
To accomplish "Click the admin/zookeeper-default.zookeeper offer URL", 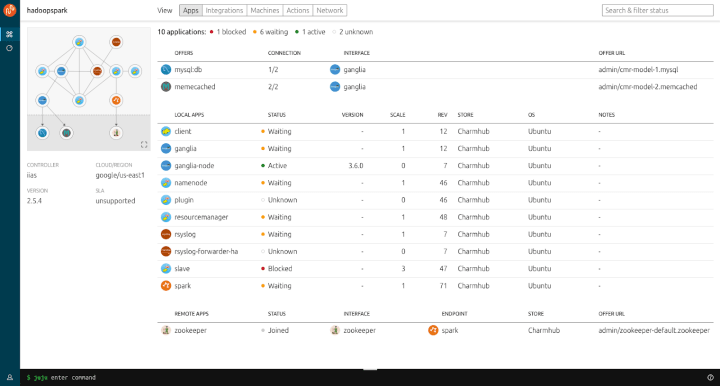I will (x=654, y=330).
